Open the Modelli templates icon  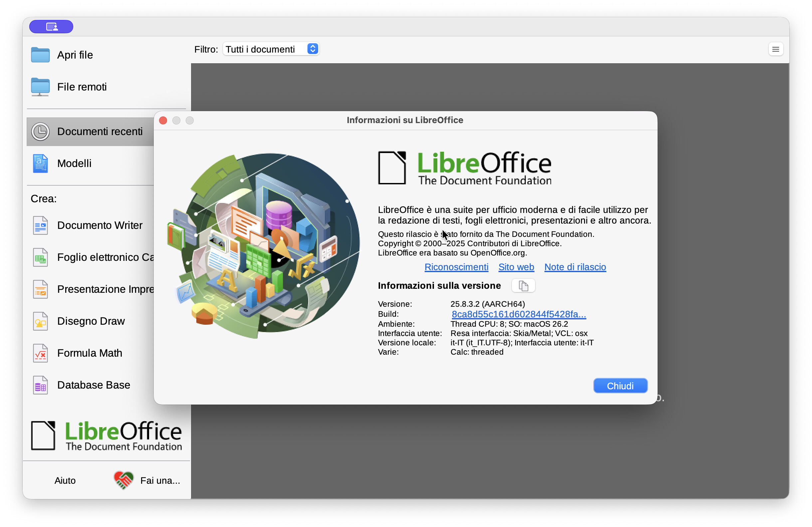click(40, 164)
